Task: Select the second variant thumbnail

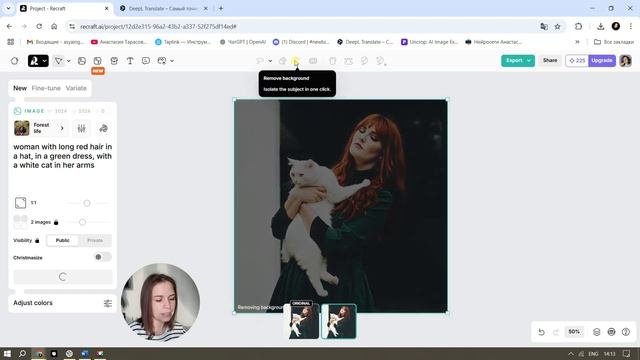Action: pyautogui.click(x=339, y=321)
